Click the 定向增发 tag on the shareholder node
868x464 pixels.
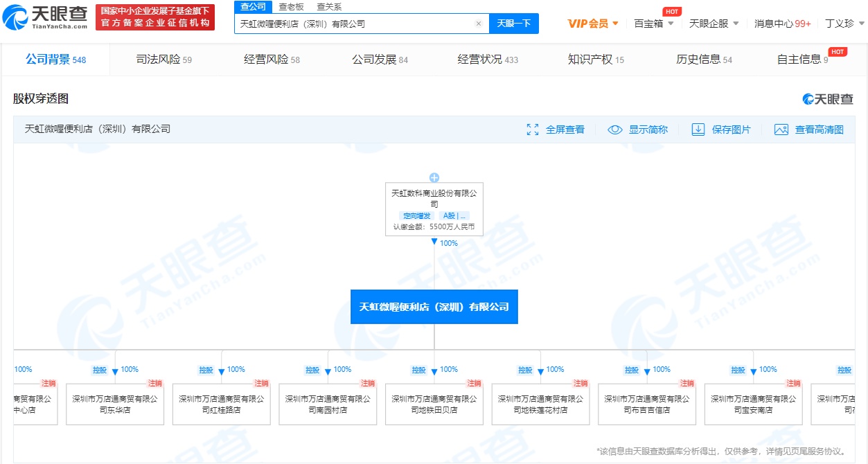[417, 216]
